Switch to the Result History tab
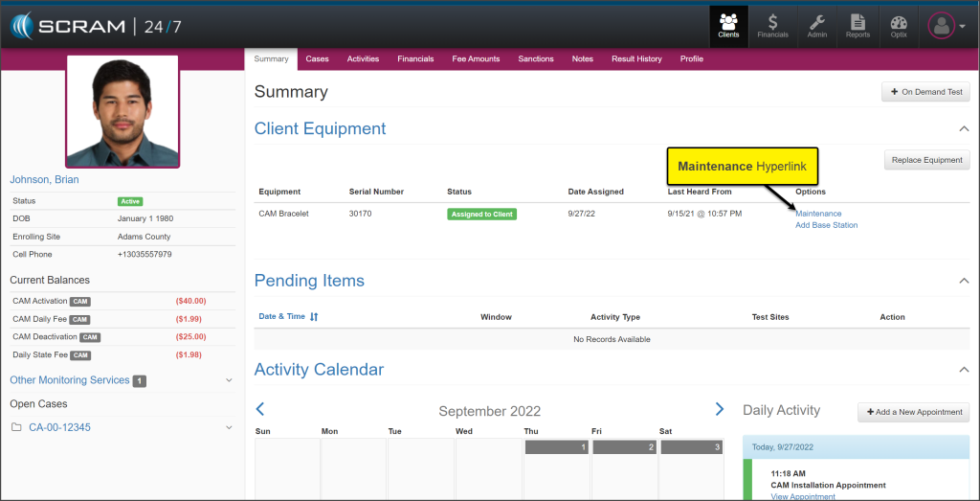Viewport: 980px width, 501px height. (x=636, y=59)
